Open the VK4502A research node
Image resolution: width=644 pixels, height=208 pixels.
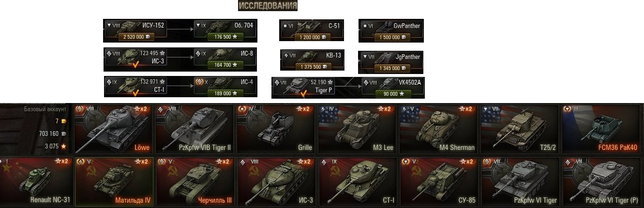coord(393,88)
